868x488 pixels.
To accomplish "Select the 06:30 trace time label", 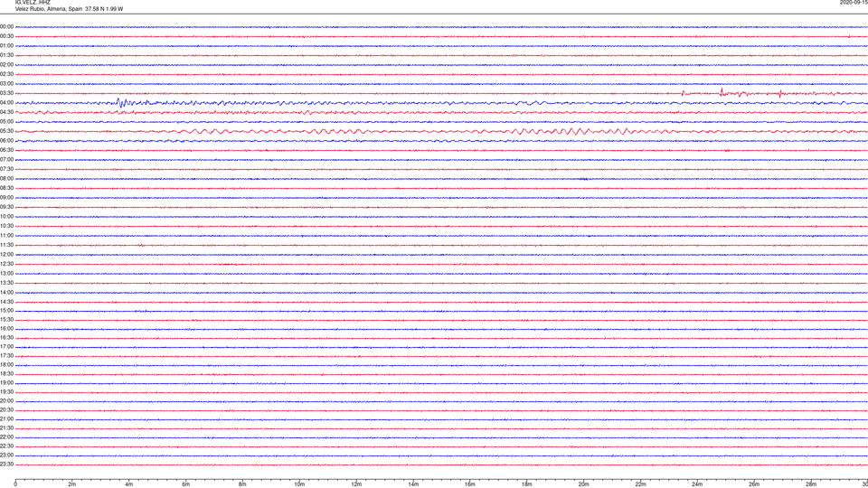I will click(x=6, y=150).
